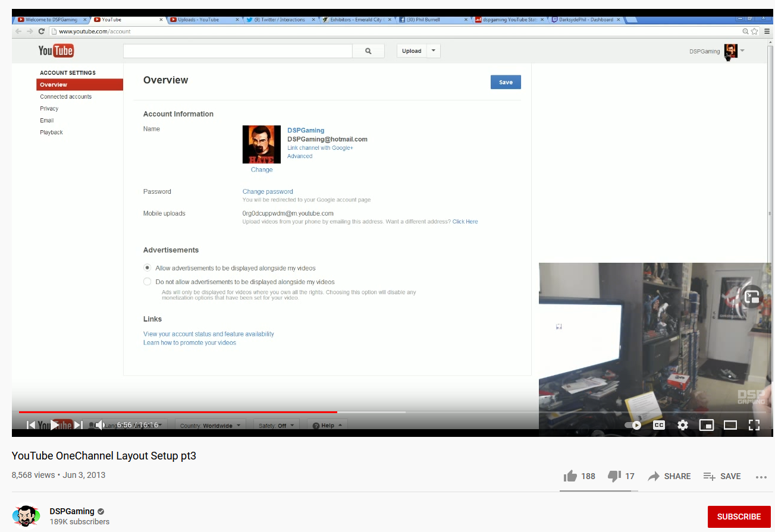
Task: Open the three-dot more actions menu
Action: pyautogui.click(x=761, y=477)
